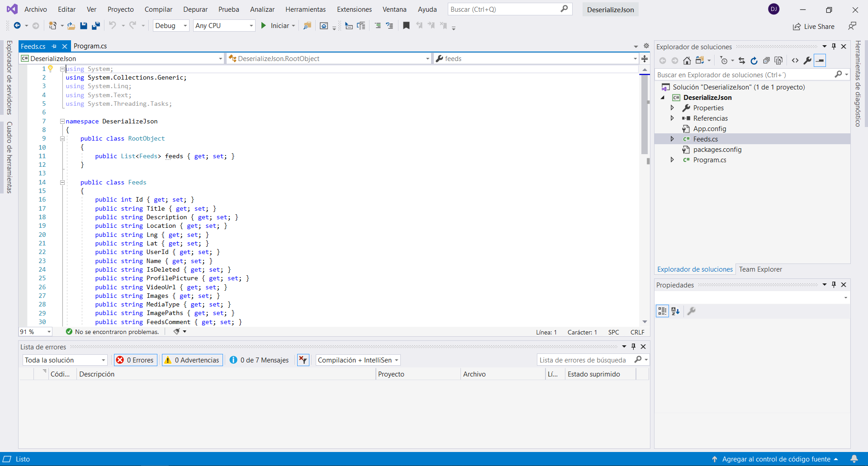Screen dimensions: 868x466
Task: Toggle the 0 Advertencias filter
Action: [192, 360]
